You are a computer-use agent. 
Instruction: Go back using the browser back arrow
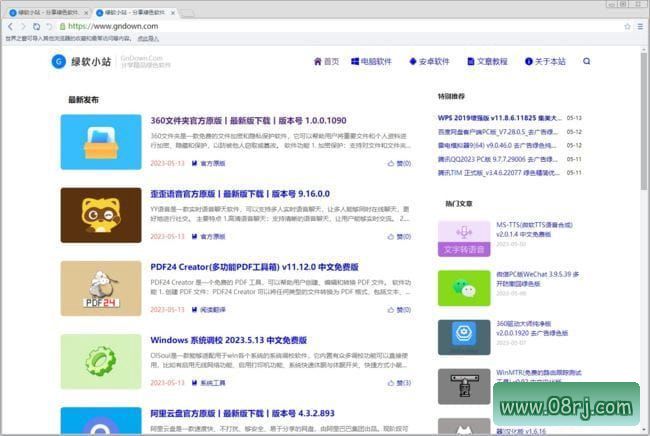pyautogui.click(x=11, y=27)
